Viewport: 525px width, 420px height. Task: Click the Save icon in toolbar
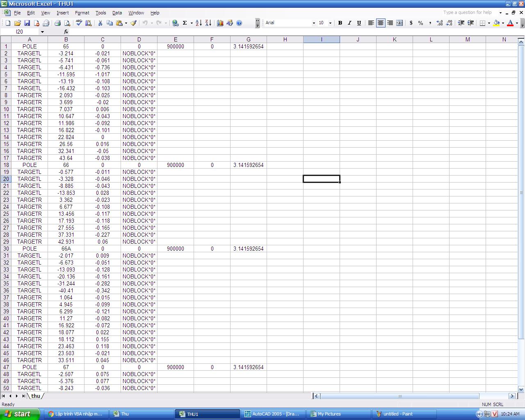point(27,23)
